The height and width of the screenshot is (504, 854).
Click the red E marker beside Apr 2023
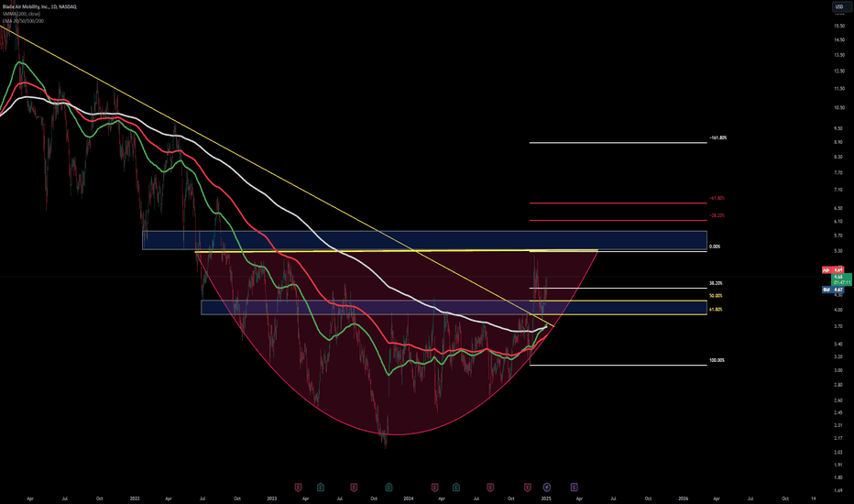coord(299,488)
